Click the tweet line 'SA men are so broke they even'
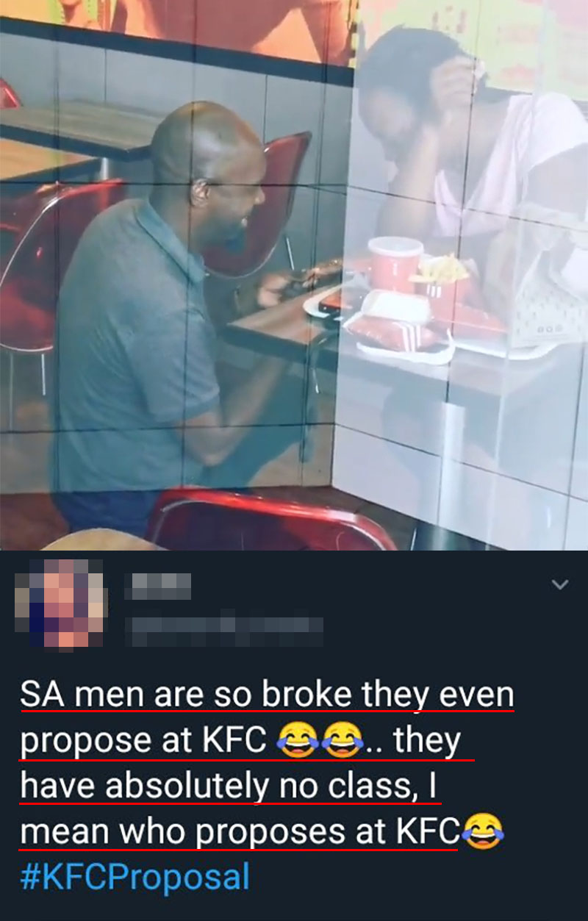 point(268,695)
